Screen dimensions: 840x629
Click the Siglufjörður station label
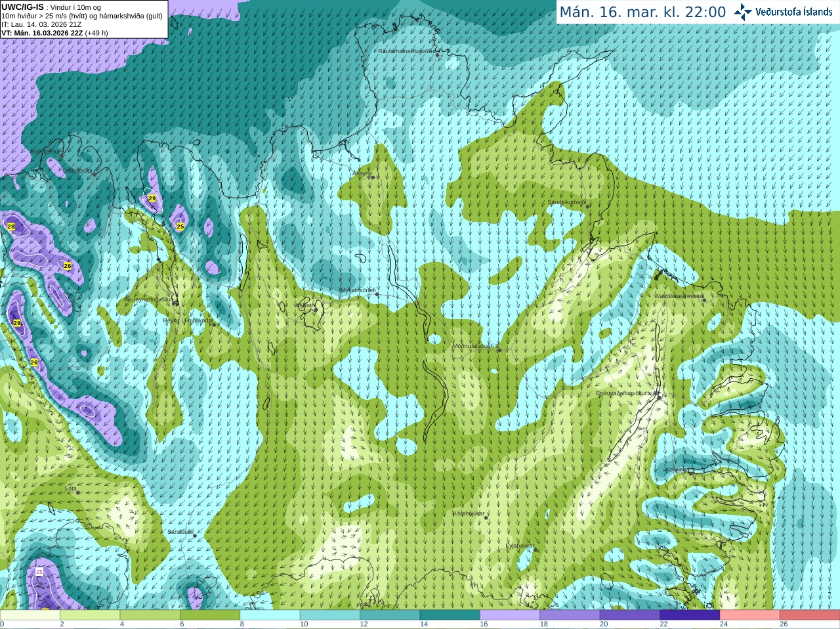tap(46, 152)
